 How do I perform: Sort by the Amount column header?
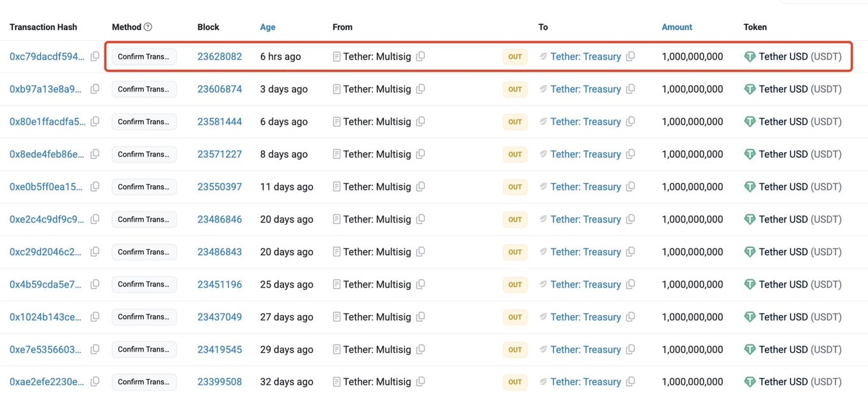click(x=677, y=27)
